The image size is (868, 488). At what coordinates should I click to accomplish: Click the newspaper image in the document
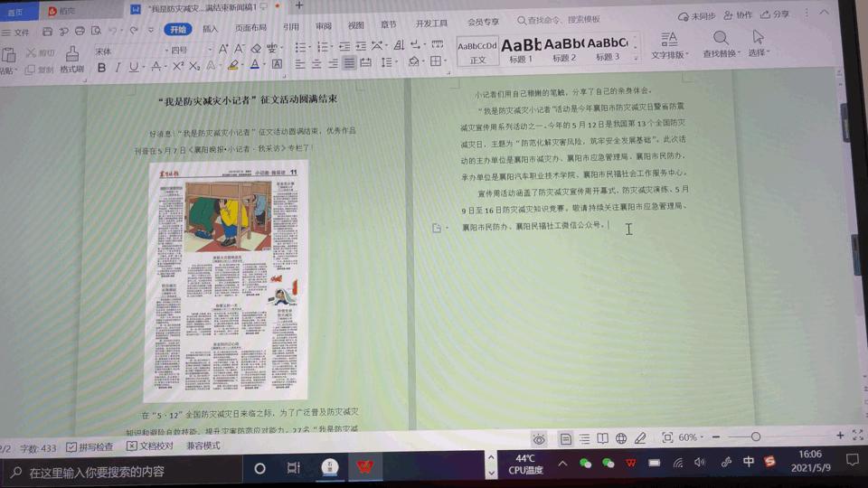(225, 281)
